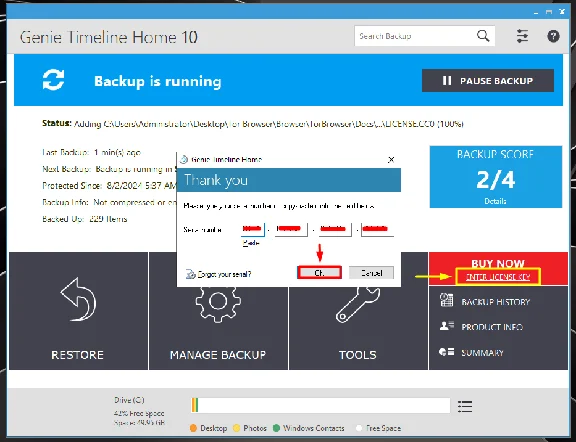Open the settings sliders icon
The width and height of the screenshot is (576, 442).
pyautogui.click(x=522, y=36)
